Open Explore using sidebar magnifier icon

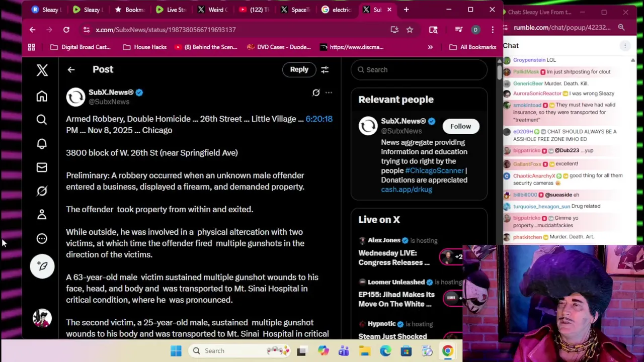tap(42, 120)
